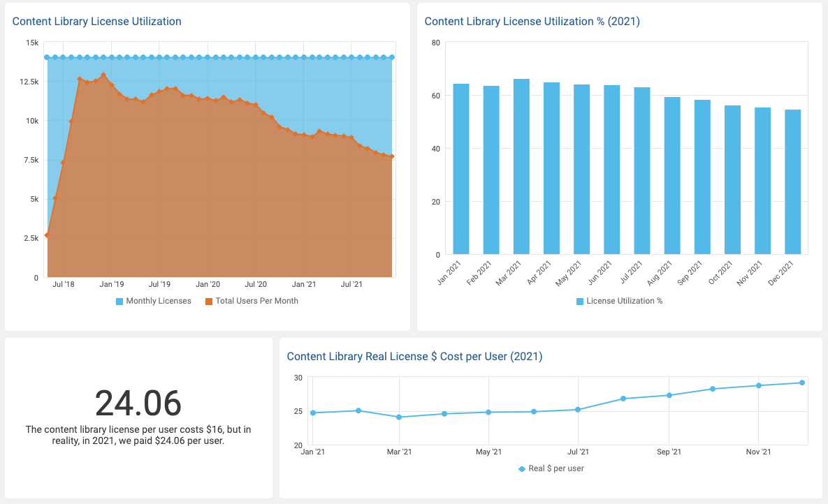Click the final data point on cost line

click(x=801, y=383)
